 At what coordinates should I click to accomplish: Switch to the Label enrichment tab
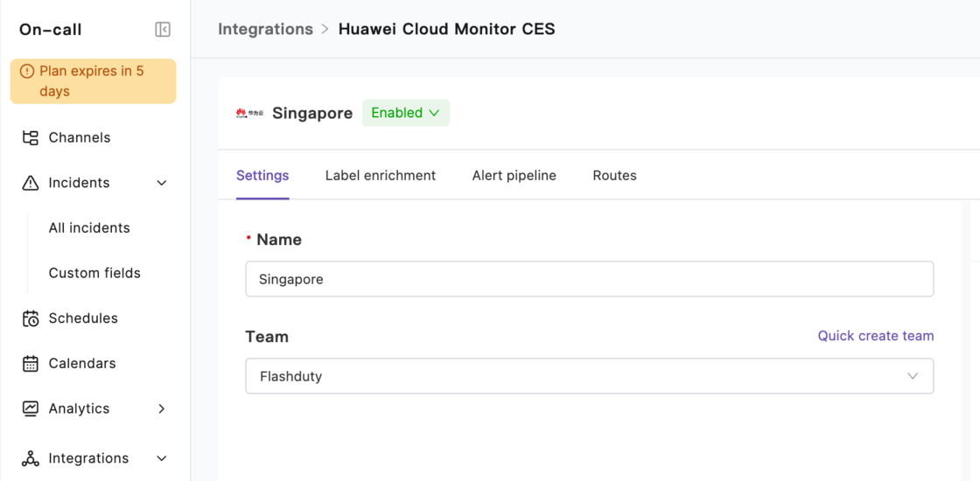(x=380, y=176)
